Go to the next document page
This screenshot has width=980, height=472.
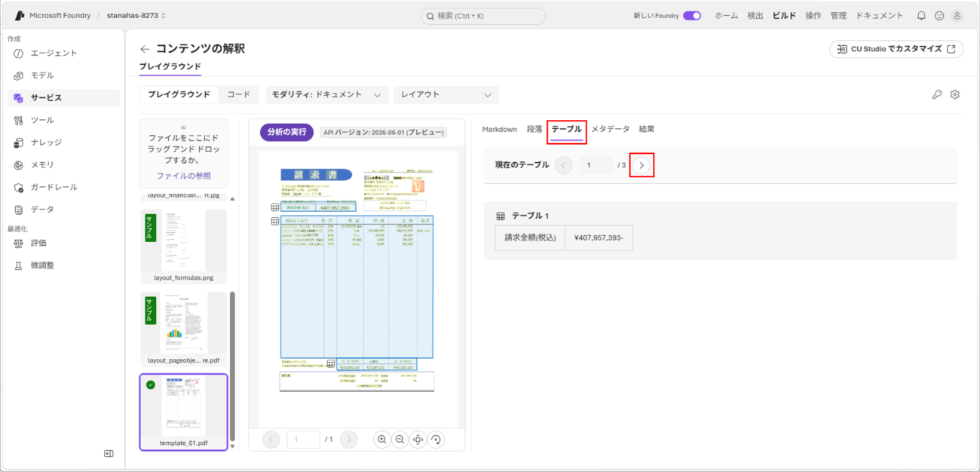pos(348,440)
